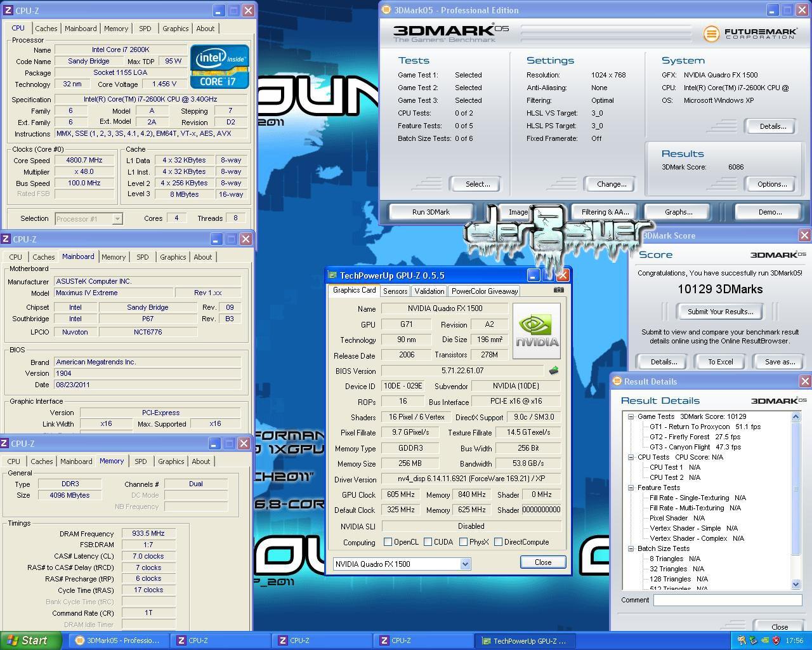812x650 pixels.
Task: Click the Change... settings button
Action: click(x=612, y=184)
